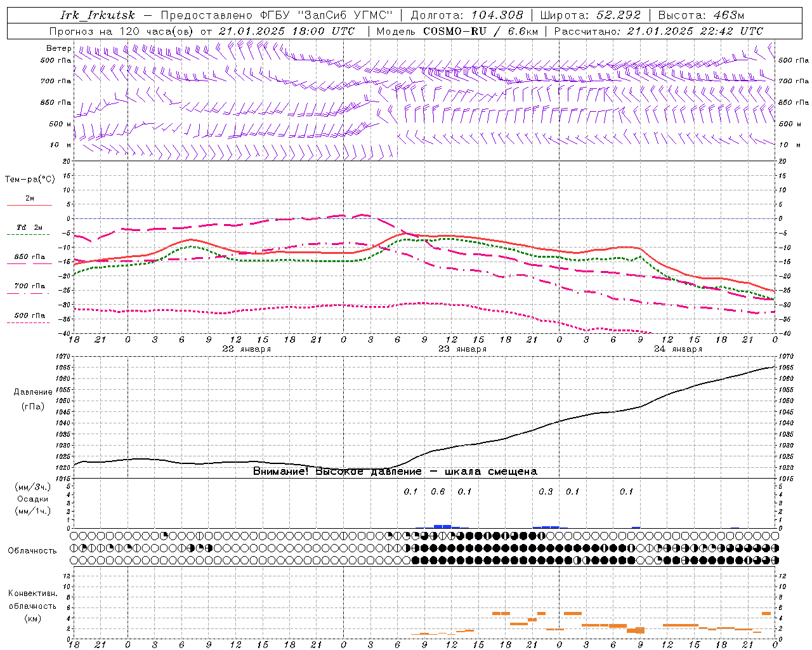
Task: Click the 'Конвективн.' convective cloud label
Action: click(33, 594)
